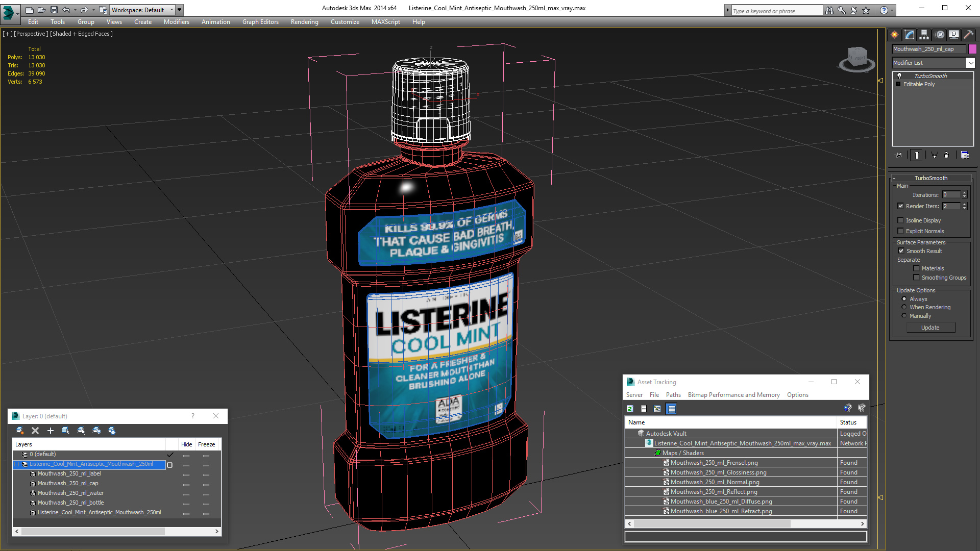Select Always update option
The height and width of the screenshot is (551, 980).
point(904,299)
